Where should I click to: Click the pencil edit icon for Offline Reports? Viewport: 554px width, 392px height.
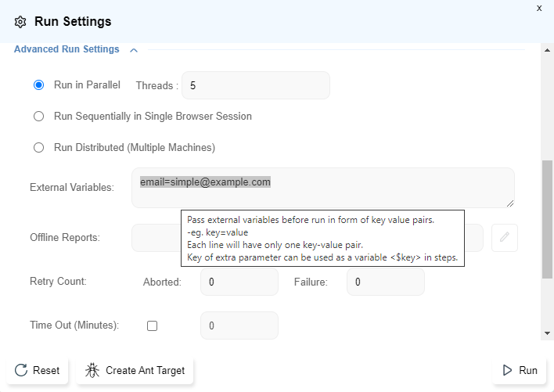tap(505, 238)
